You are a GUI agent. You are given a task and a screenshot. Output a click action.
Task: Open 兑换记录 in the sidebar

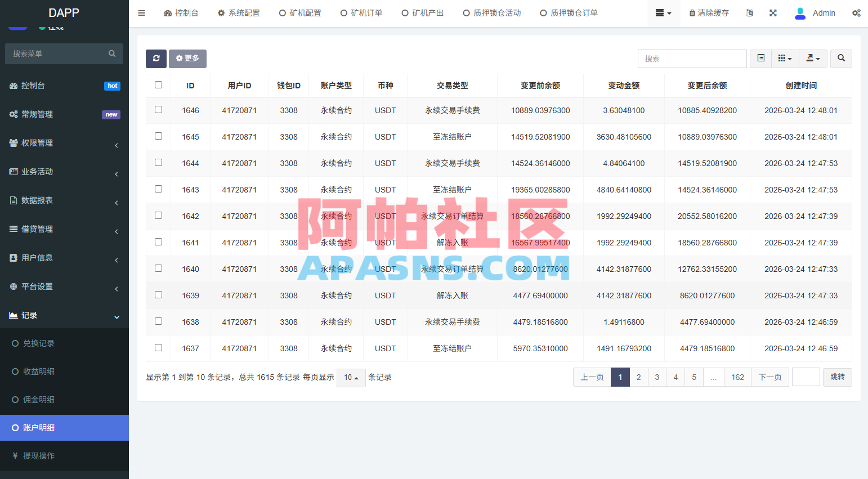[39, 343]
